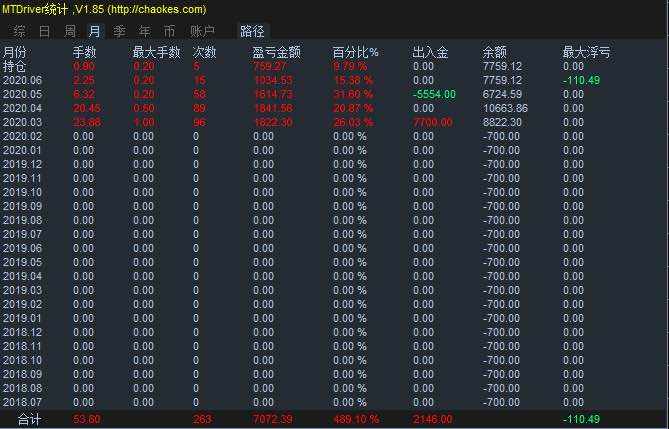Click the 手数 column header

84,52
